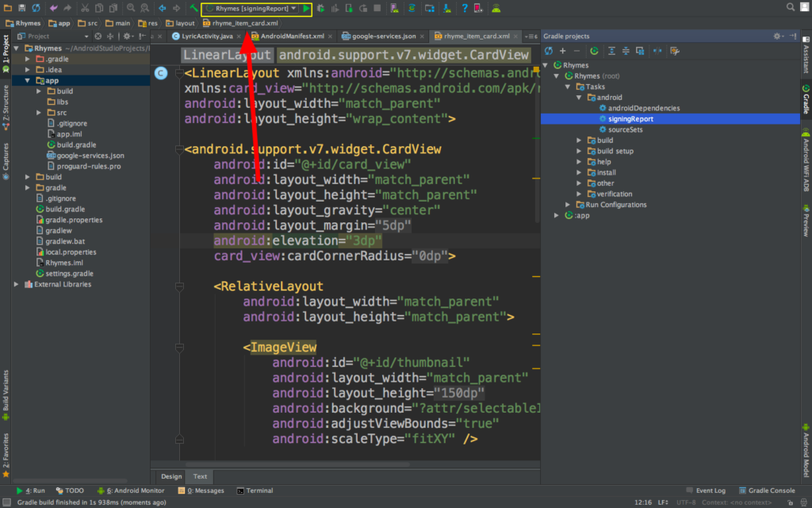
Task: Collapse the app folder in Project tree
Action: coord(28,80)
